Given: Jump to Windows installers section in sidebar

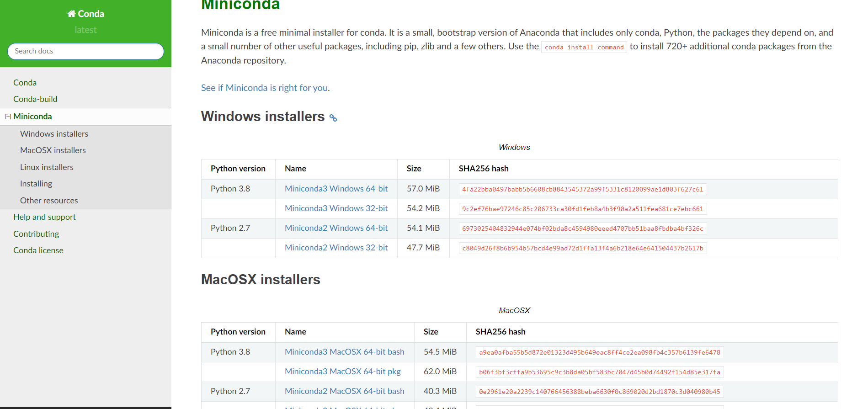Looking at the screenshot, I should click(54, 134).
